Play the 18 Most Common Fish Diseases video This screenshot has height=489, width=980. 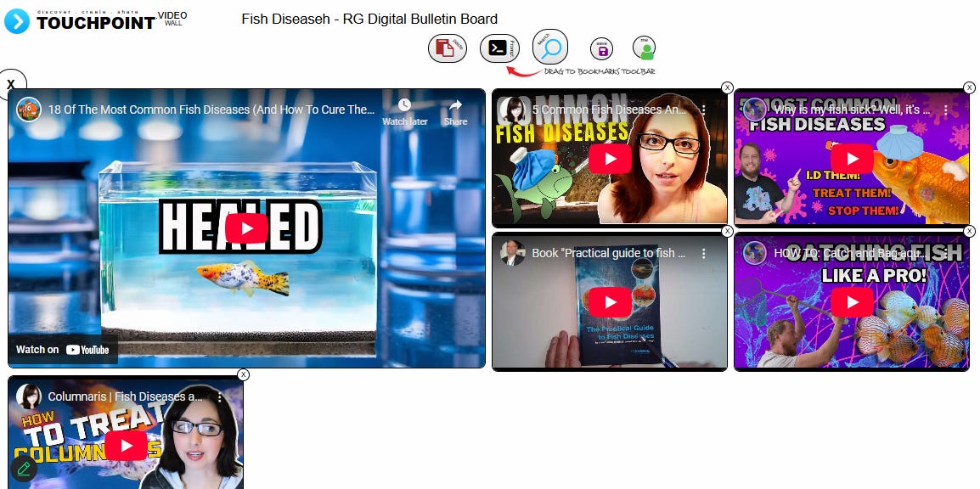click(246, 228)
